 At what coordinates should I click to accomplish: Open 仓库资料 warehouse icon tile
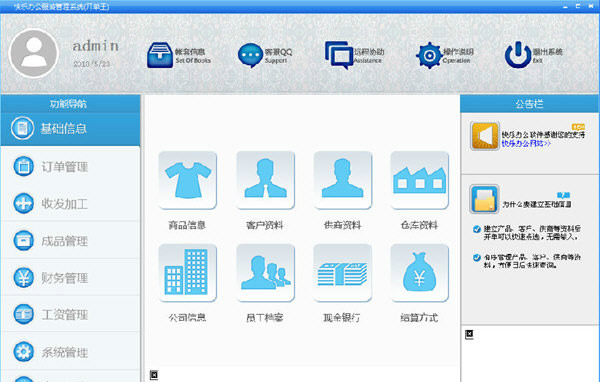[x=419, y=180]
